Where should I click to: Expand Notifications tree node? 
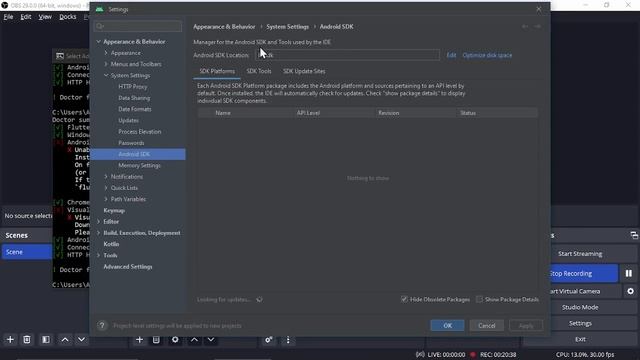[x=106, y=177]
